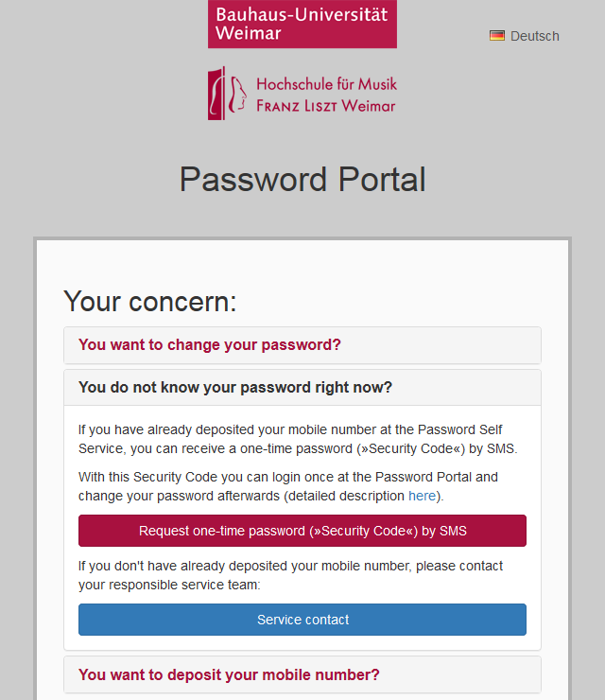605x700 pixels.
Task: Click the "please contact your responsible service team" text
Action: [x=290, y=575]
